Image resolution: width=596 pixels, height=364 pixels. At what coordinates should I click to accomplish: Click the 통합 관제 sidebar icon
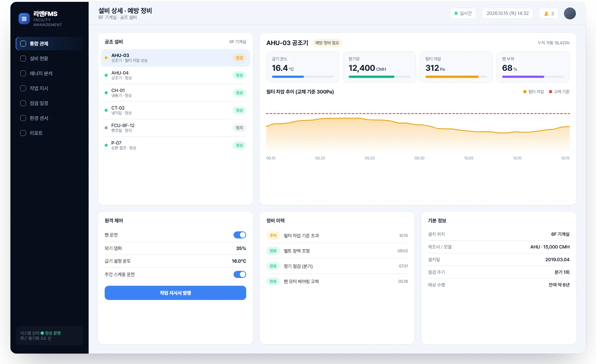click(x=23, y=44)
